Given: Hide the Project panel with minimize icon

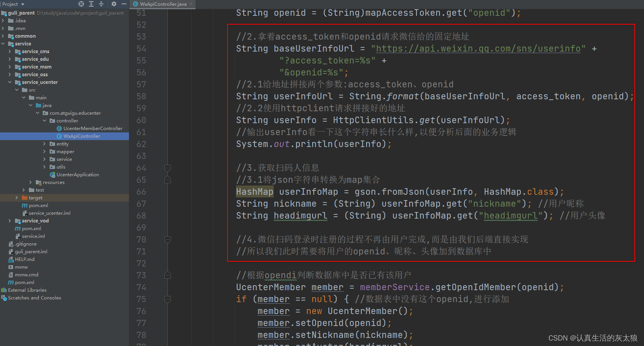Looking at the screenshot, I should (124, 4).
